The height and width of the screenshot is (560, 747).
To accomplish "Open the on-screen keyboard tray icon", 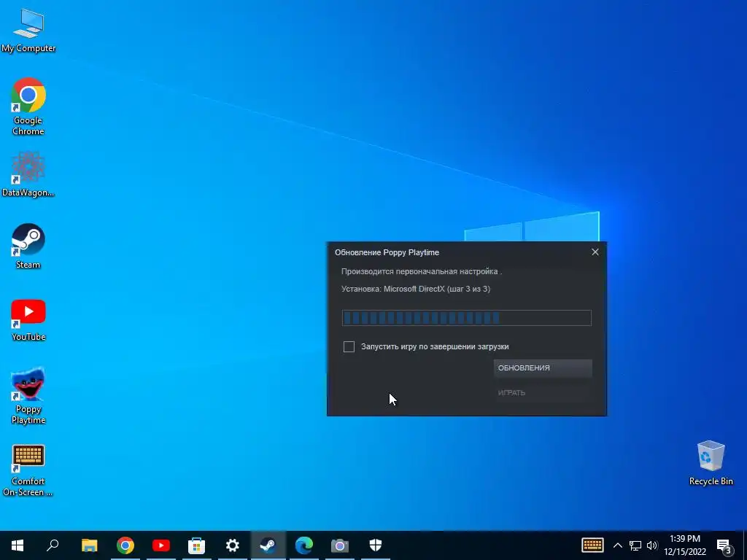I will coord(592,545).
